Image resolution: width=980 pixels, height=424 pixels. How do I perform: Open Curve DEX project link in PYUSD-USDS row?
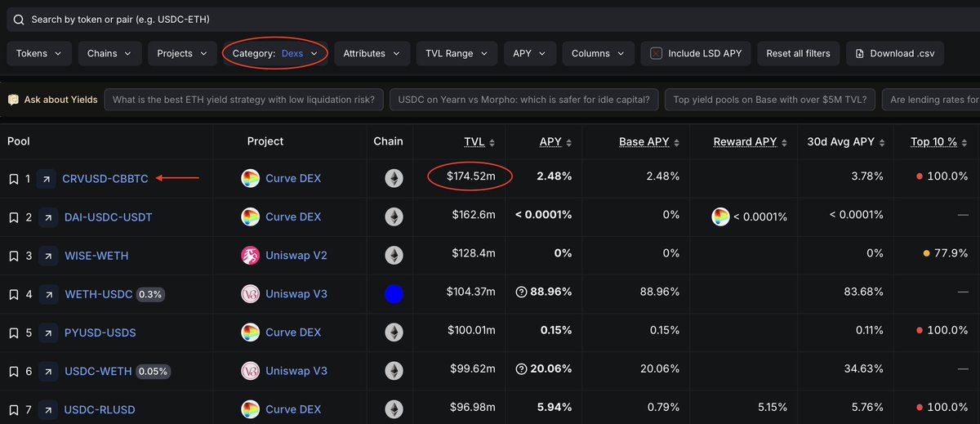(293, 333)
